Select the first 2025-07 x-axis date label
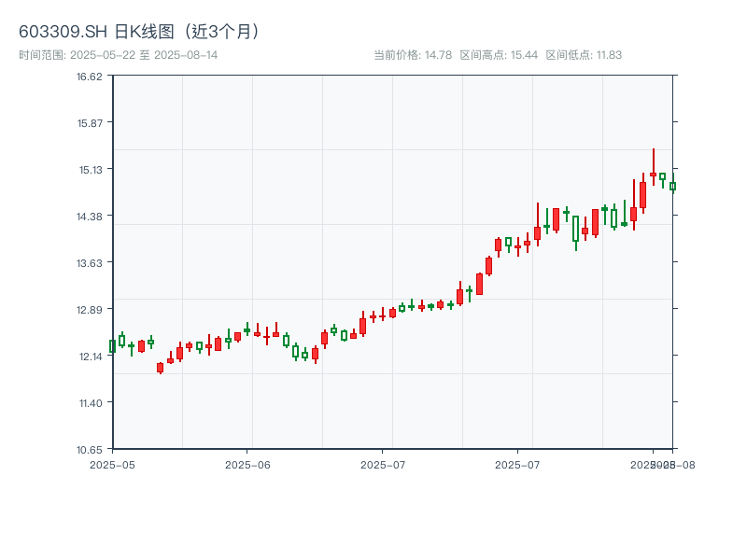The width and height of the screenshot is (747, 560). [x=383, y=464]
